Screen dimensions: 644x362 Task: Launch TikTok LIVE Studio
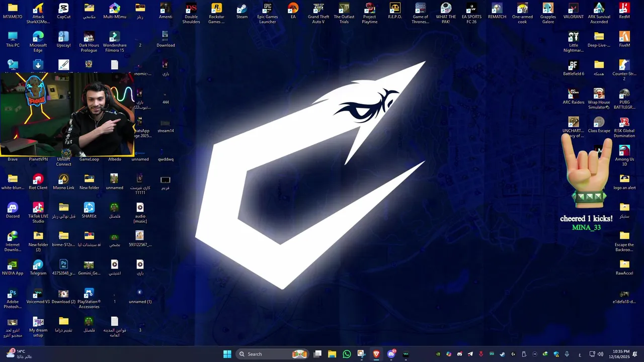tap(38, 213)
